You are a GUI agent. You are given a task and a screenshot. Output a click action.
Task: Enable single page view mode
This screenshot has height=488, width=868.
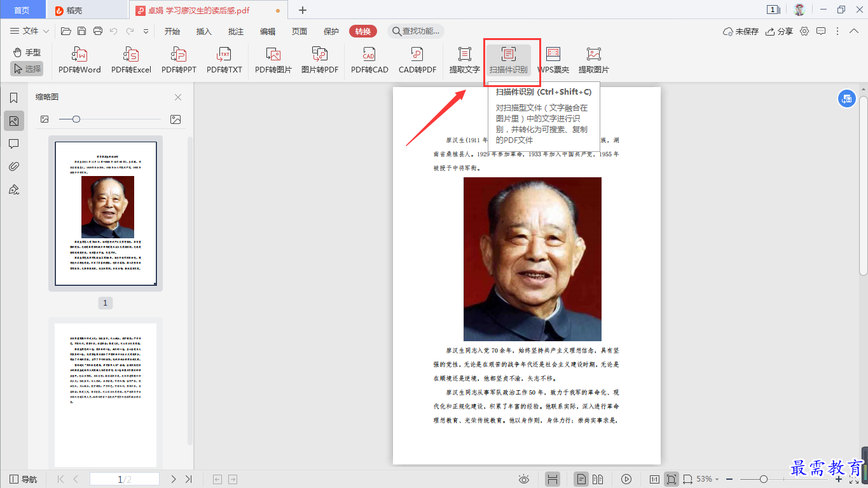pyautogui.click(x=581, y=479)
